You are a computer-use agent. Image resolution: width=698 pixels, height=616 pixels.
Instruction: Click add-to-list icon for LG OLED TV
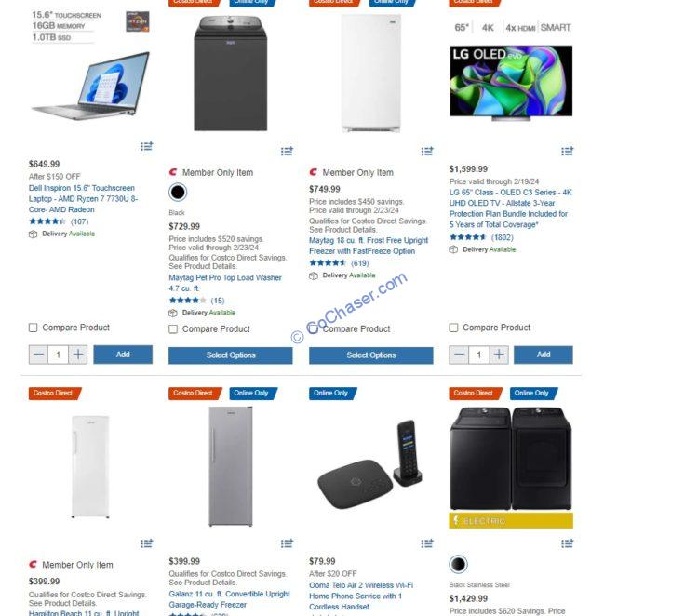pyautogui.click(x=568, y=152)
